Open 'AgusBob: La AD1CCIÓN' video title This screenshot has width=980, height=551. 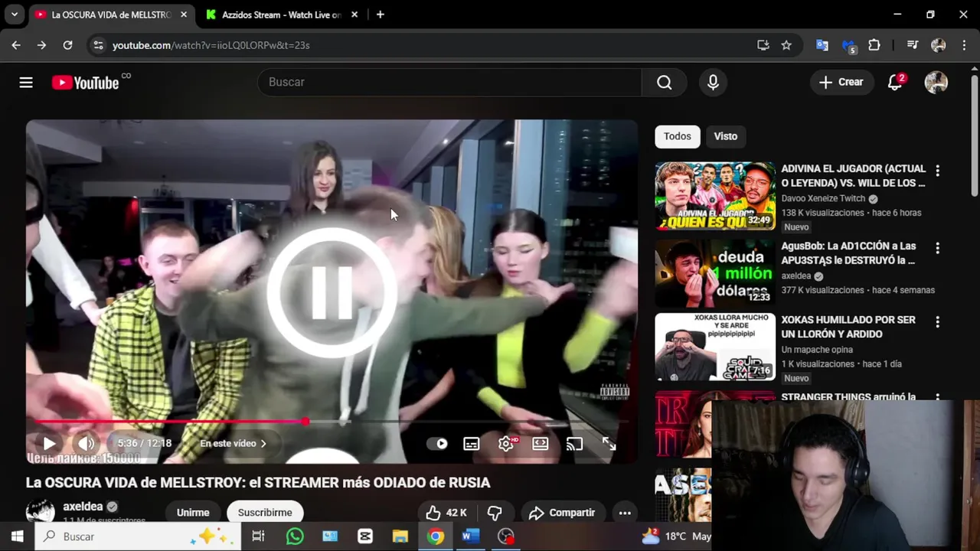coord(848,253)
